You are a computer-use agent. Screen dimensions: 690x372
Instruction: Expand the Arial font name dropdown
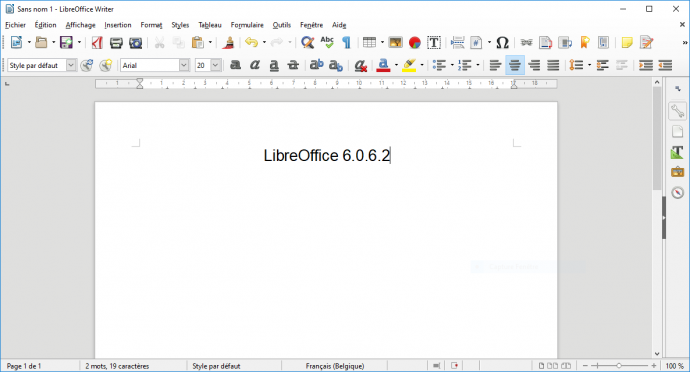(184, 66)
